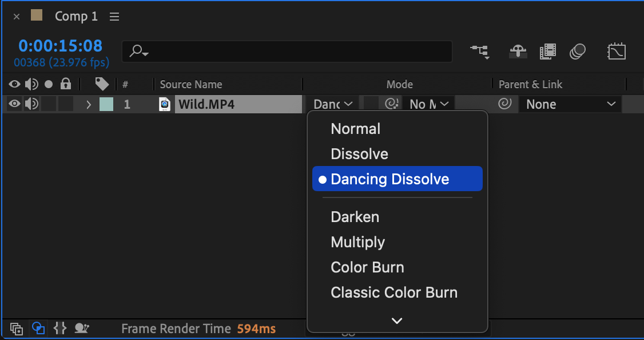The height and width of the screenshot is (340, 644).
Task: Hide the Wild.MP4 layer video
Action: [x=14, y=104]
